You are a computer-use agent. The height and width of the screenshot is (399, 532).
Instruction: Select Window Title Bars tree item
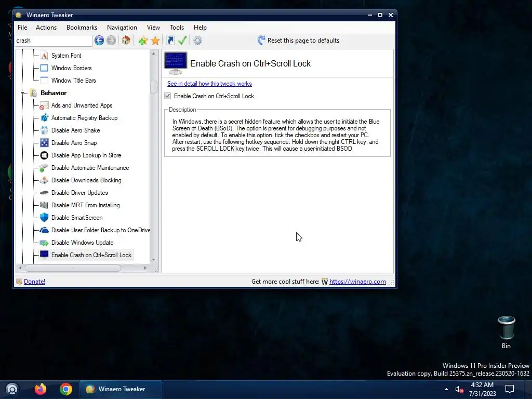pyautogui.click(x=74, y=81)
